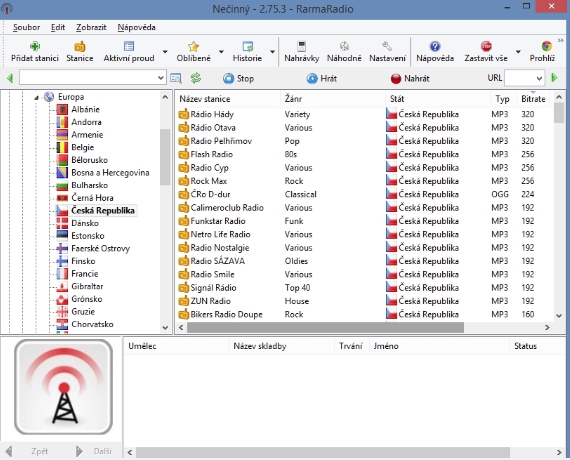Select Chorvatsko in country tree
570x460 pixels.
(x=92, y=324)
